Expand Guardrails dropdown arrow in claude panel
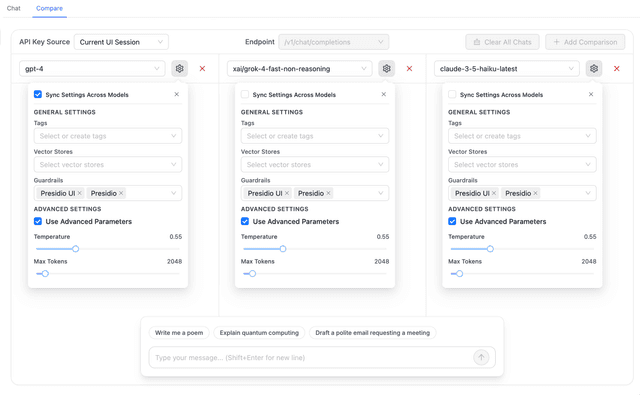640x395 pixels. coord(588,193)
